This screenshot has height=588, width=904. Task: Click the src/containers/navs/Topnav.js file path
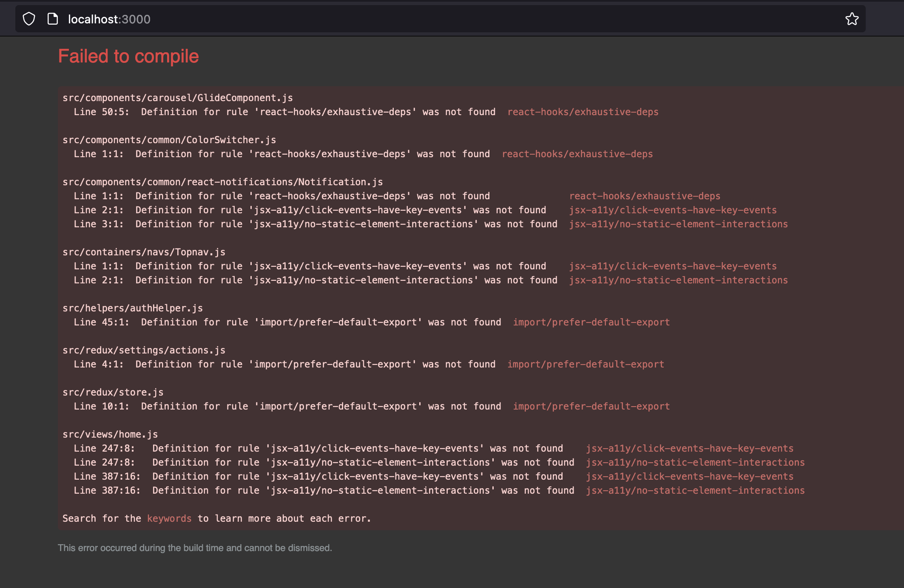tap(144, 252)
